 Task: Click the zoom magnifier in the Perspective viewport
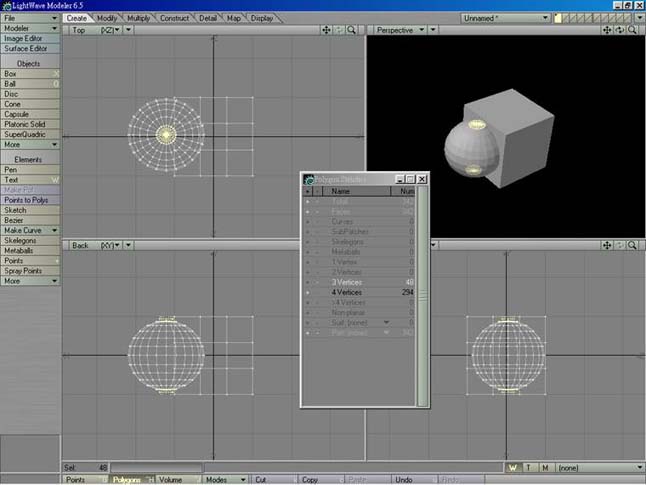tap(632, 30)
